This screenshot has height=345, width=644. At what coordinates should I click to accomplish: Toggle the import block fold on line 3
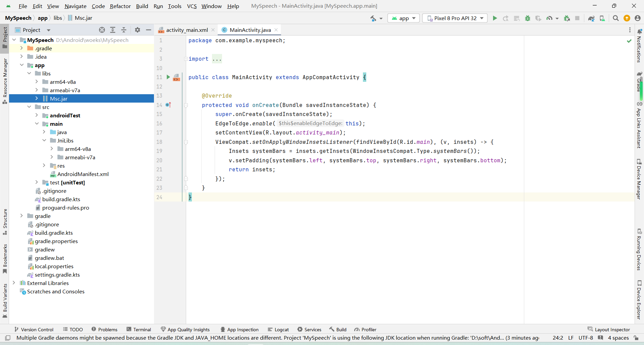pyautogui.click(x=186, y=59)
